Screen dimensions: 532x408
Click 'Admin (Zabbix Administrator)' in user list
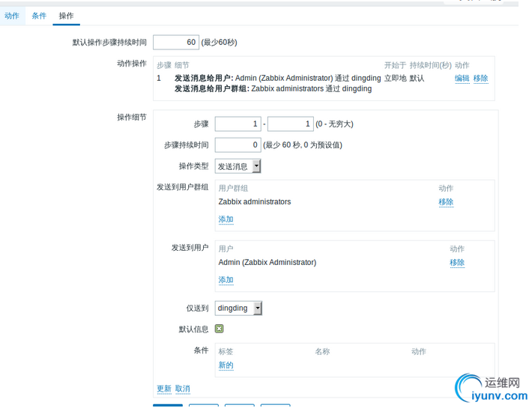pos(267,263)
